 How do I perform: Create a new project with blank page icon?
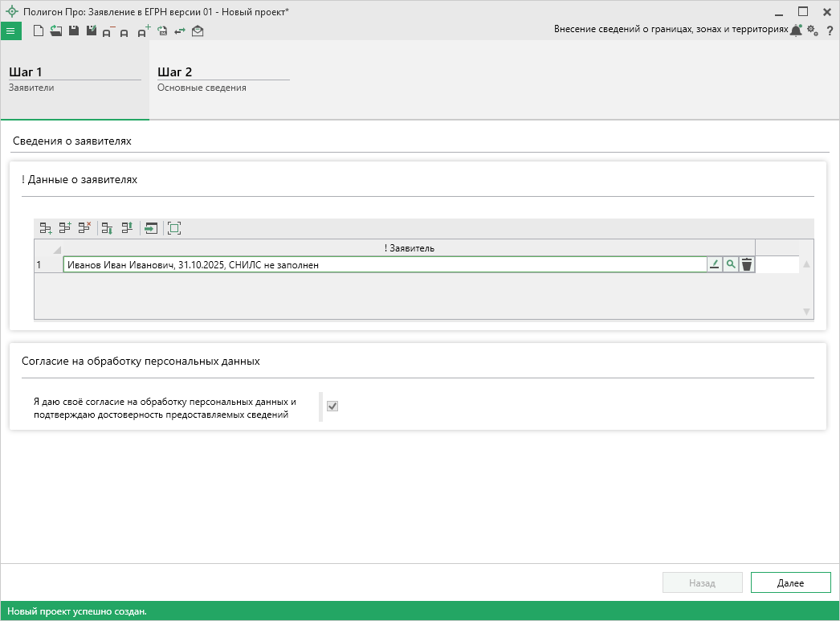click(38, 31)
